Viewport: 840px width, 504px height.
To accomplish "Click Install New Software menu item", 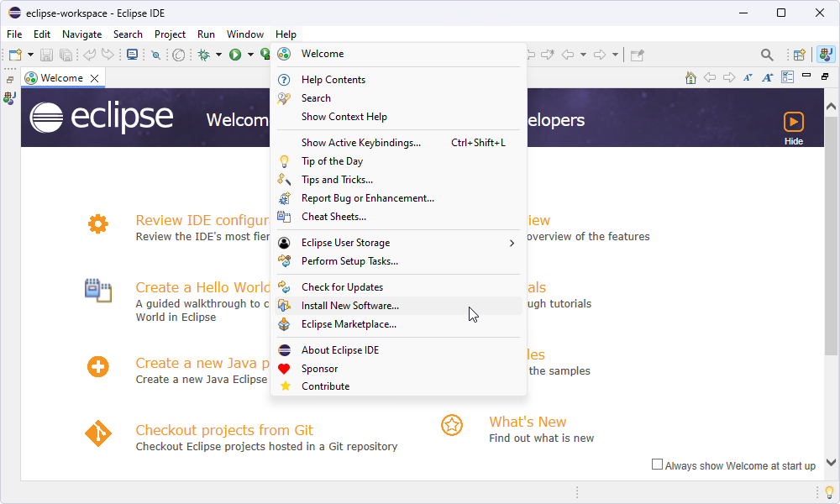I will [x=398, y=306].
